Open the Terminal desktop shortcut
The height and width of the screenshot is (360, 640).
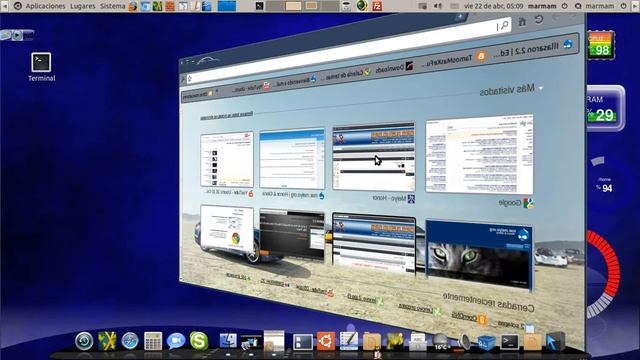[x=41, y=67]
